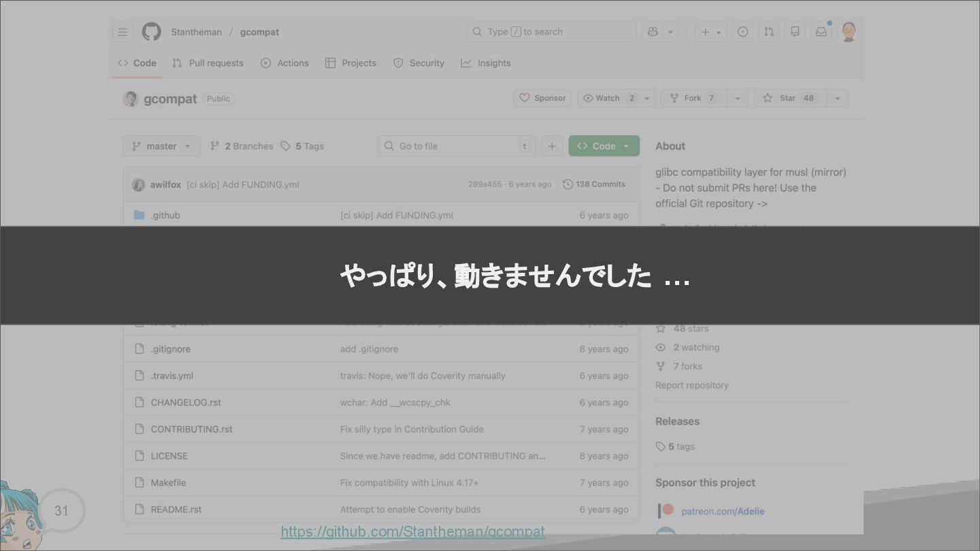Viewport: 980px width, 551px height.
Task: Expand the Star lists dropdown
Action: click(837, 98)
